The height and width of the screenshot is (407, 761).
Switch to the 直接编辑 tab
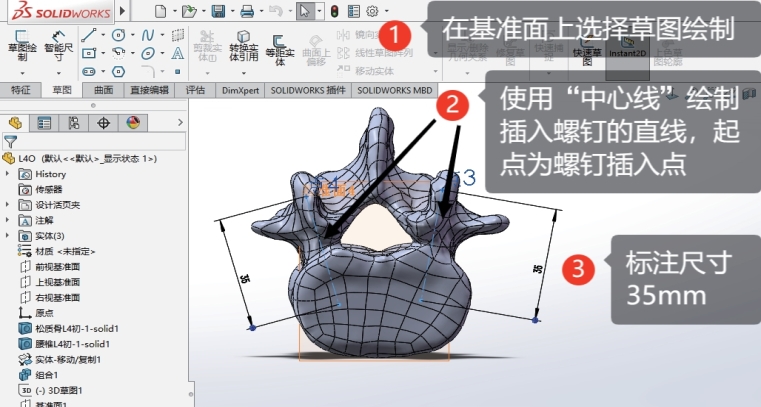(149, 90)
